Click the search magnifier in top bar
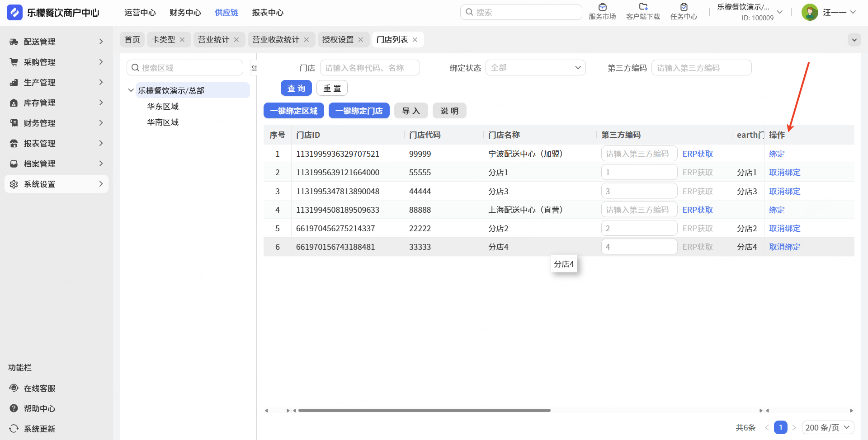The height and width of the screenshot is (440, 868). 469,12
